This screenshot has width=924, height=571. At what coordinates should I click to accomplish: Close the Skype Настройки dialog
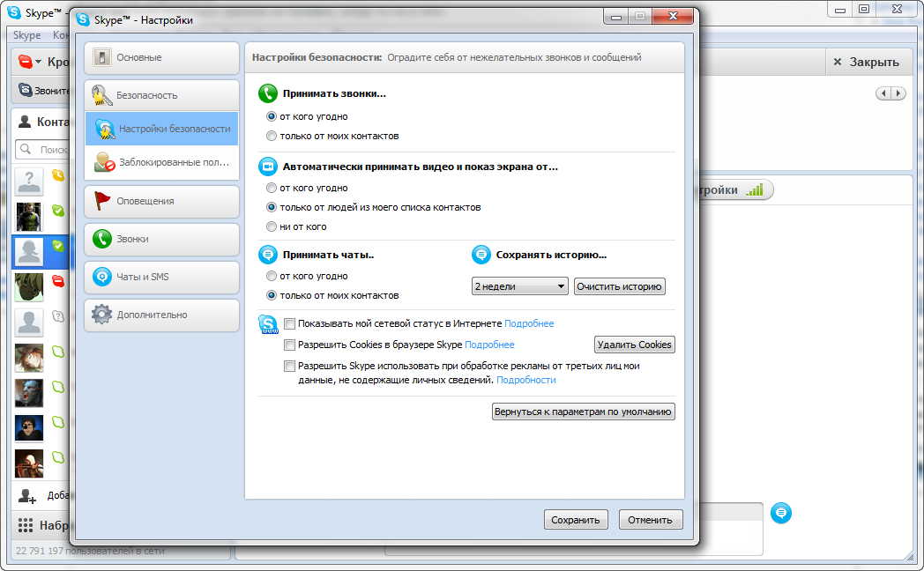click(x=673, y=17)
